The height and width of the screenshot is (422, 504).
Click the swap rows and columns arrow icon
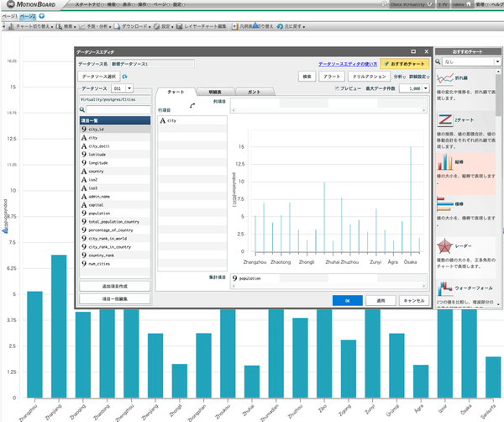pyautogui.click(x=192, y=105)
